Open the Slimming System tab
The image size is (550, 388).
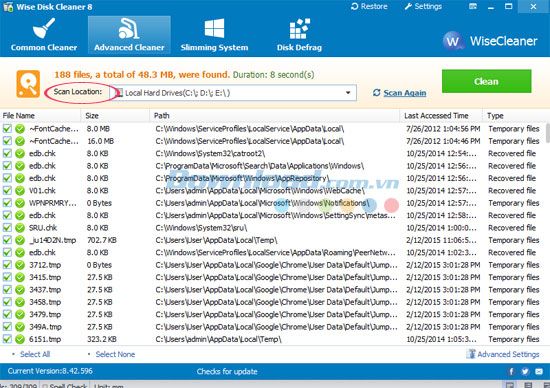[214, 35]
